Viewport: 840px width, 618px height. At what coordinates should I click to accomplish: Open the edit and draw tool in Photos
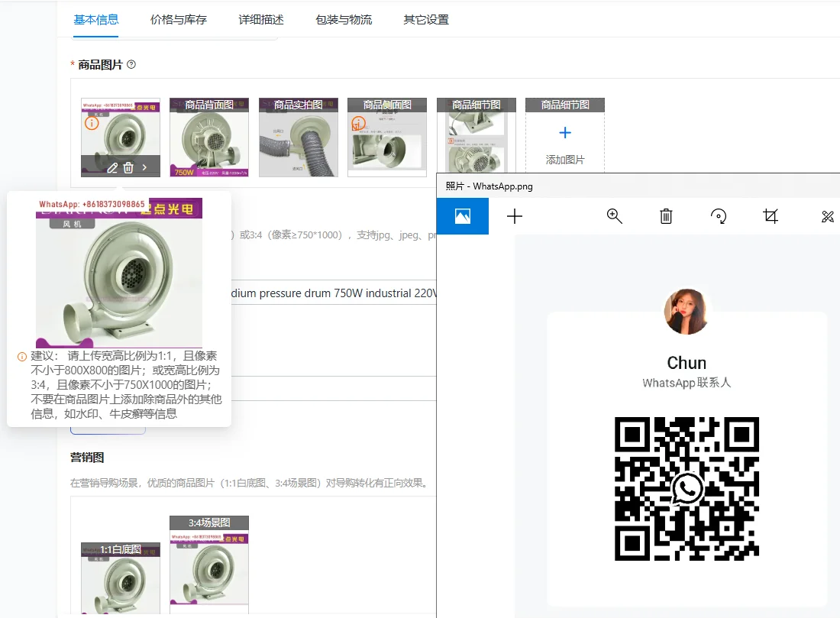click(x=827, y=216)
